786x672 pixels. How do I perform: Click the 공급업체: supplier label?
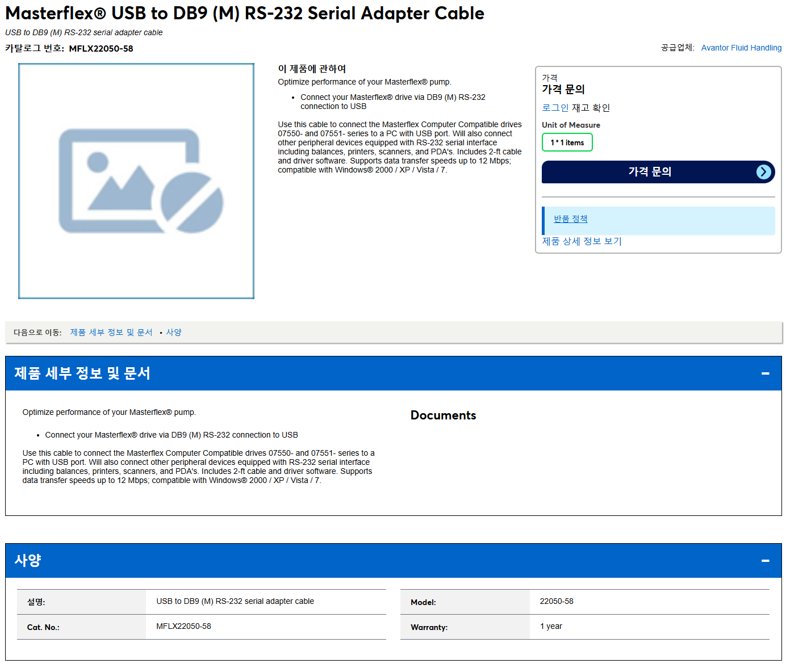pyautogui.click(x=678, y=48)
